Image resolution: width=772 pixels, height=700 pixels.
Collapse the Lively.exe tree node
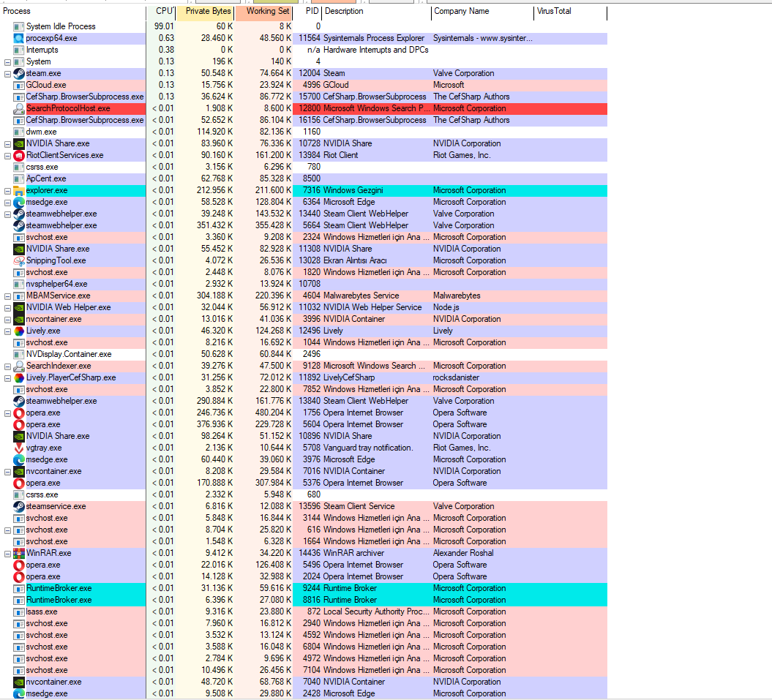pos(7,331)
